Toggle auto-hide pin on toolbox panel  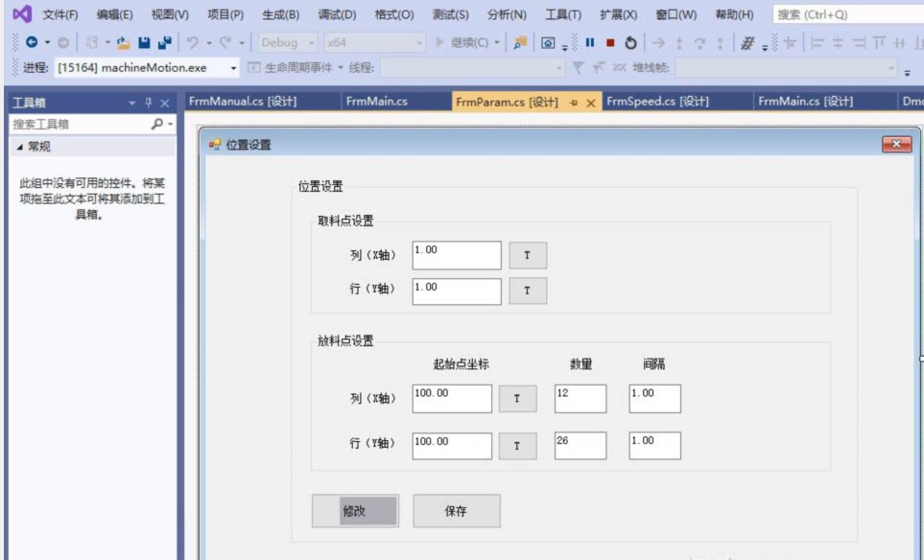click(149, 103)
